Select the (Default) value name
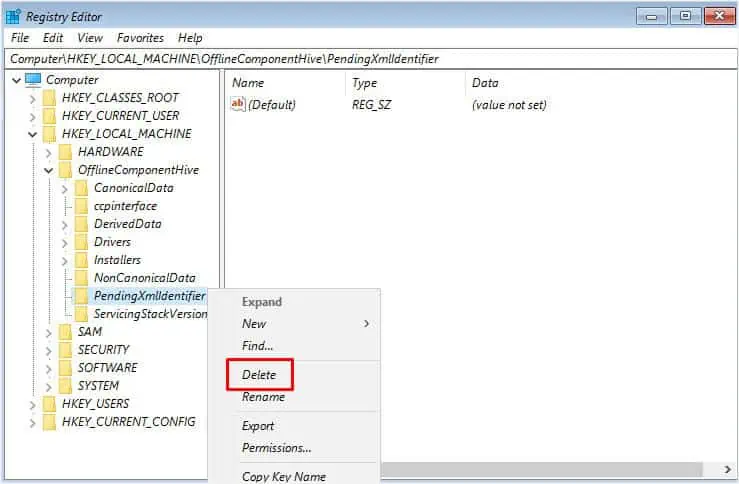Viewport: 739px width, 484px height. coord(272,105)
